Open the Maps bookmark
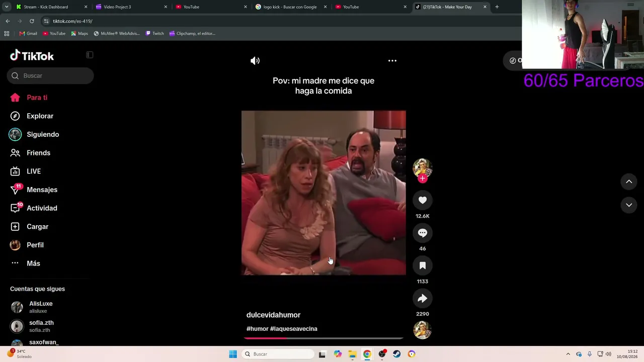Viewport: 644px width, 362px height. (x=79, y=34)
